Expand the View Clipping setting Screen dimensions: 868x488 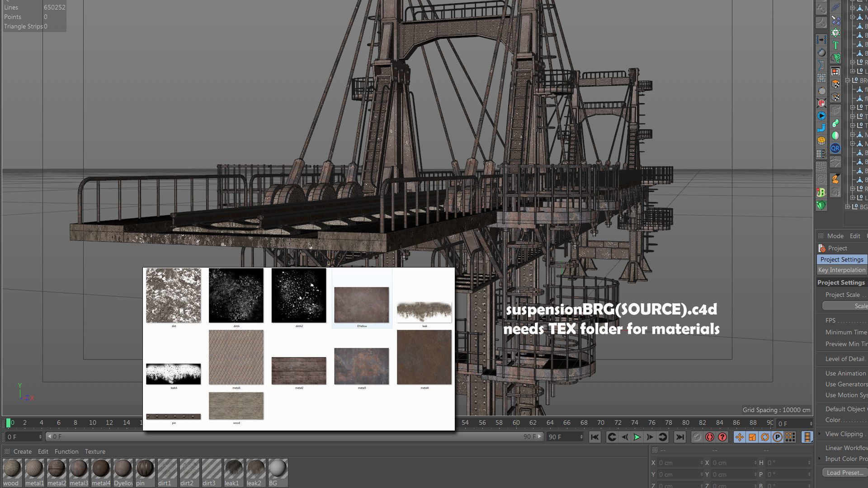(820, 434)
